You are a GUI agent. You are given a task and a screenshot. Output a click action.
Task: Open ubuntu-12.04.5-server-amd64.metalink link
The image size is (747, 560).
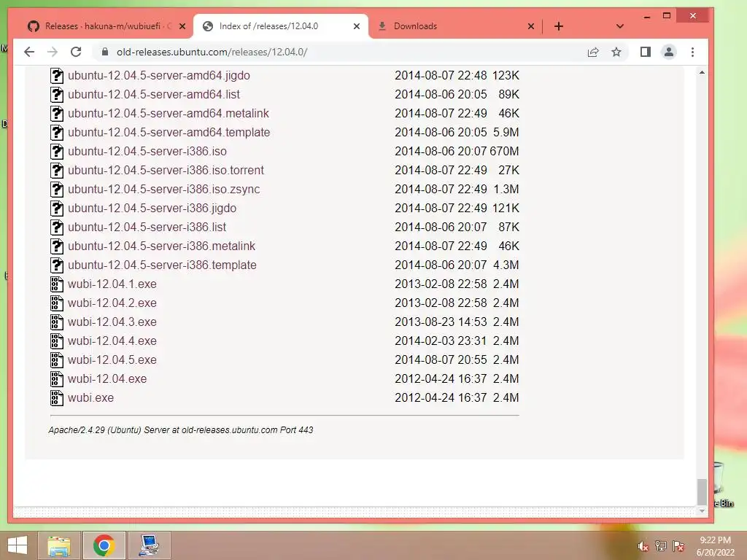[169, 113]
